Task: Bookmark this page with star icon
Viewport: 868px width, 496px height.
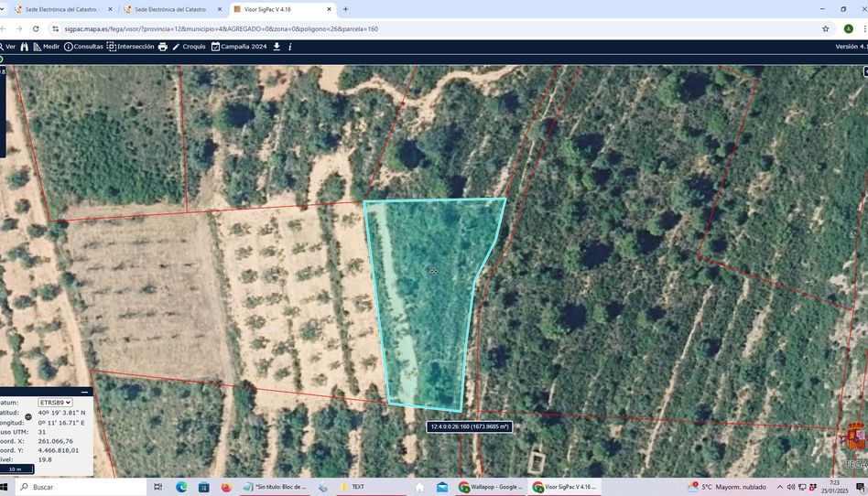Action: (x=825, y=28)
